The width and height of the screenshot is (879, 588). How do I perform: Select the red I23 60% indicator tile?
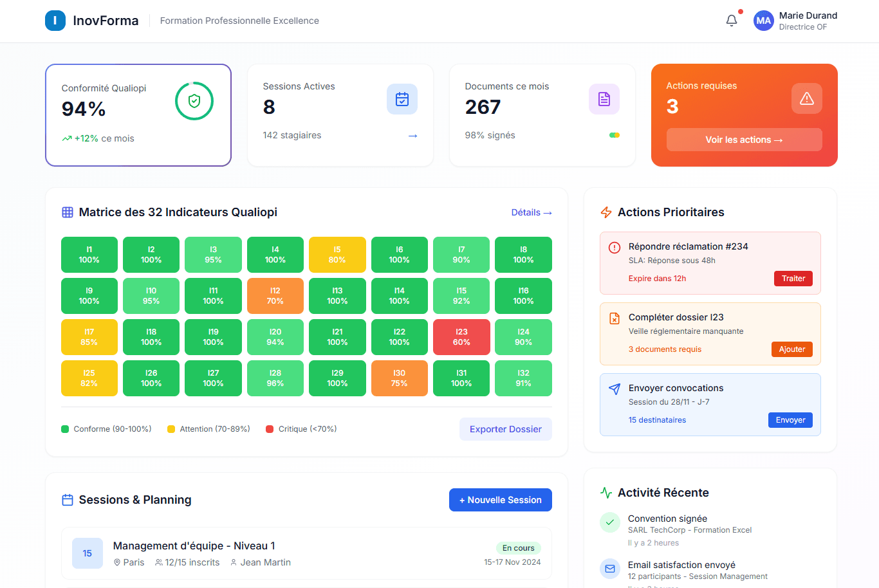(461, 337)
